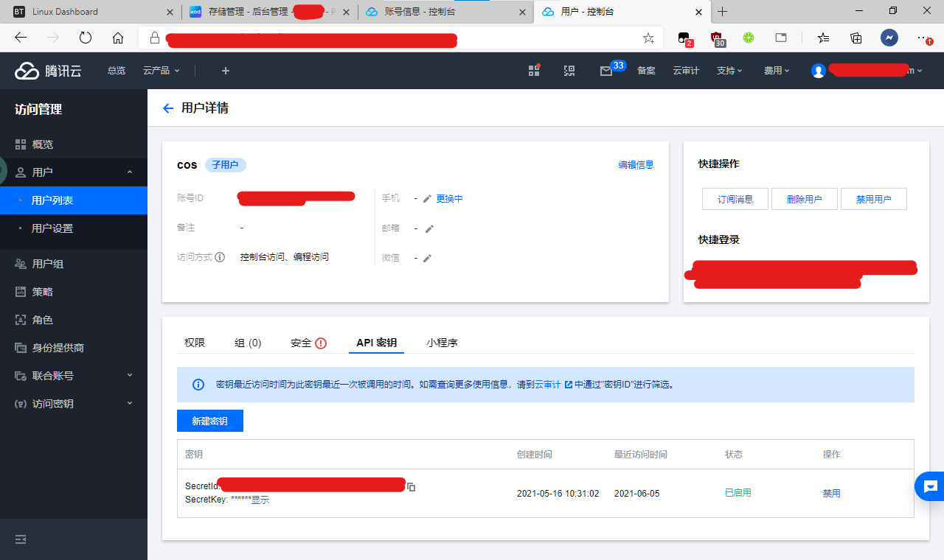Expand the 访问密钥 sidebar section
944x560 pixels.
74,404
